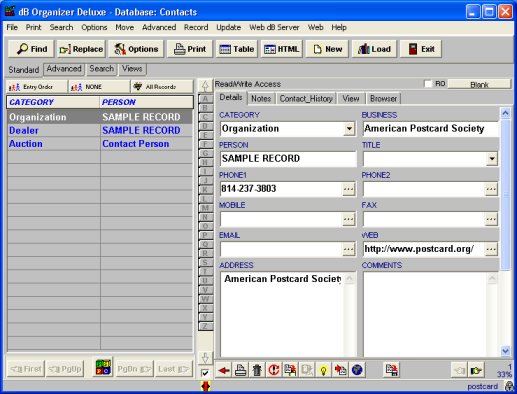The height and width of the screenshot is (394, 517).
Task: Open the Entry Order sort selector
Action: [37, 87]
